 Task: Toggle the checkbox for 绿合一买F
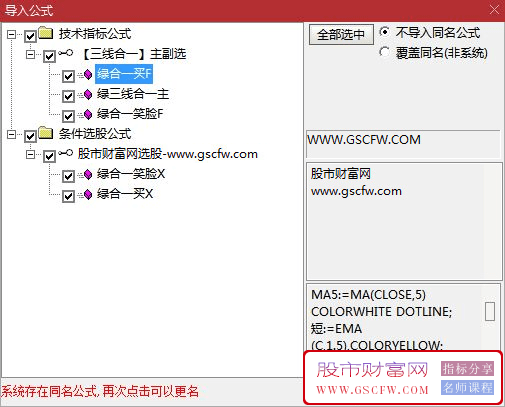click(68, 76)
